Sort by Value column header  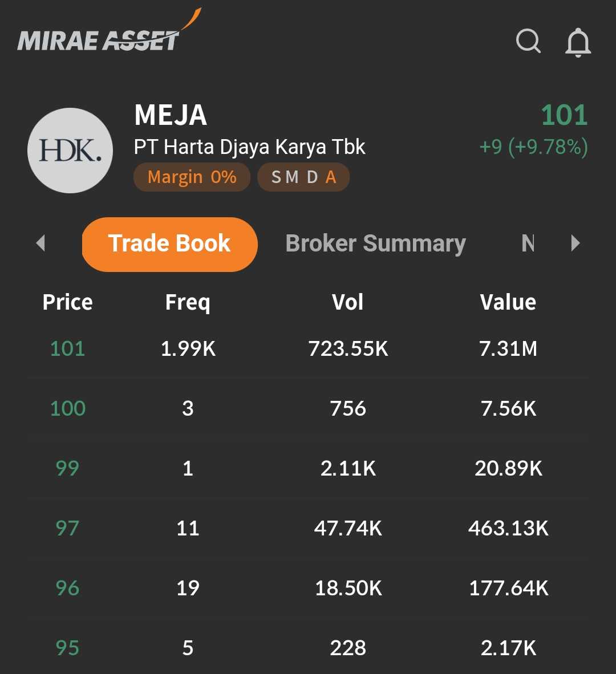508,302
